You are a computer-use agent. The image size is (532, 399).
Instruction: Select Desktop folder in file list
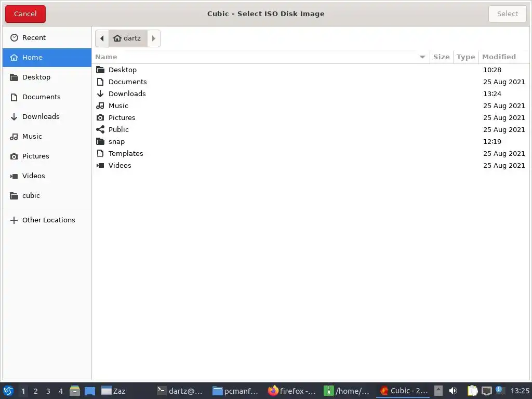pos(311,70)
